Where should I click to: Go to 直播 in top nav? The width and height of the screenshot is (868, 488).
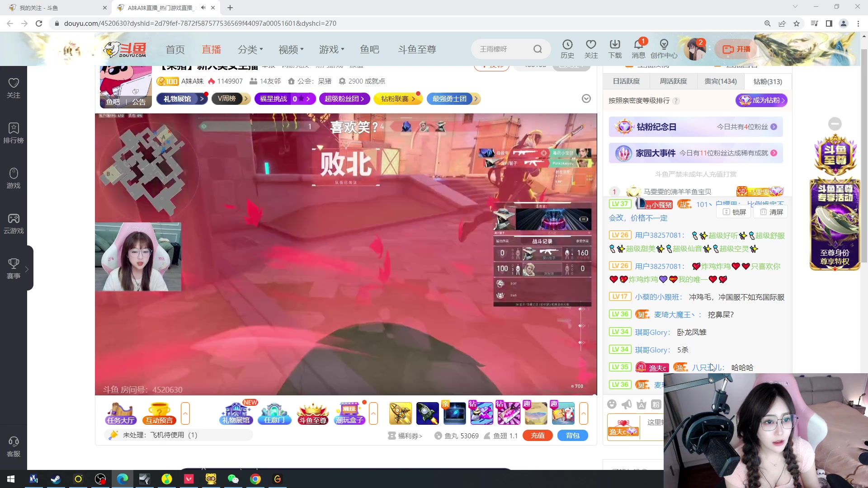coord(211,49)
